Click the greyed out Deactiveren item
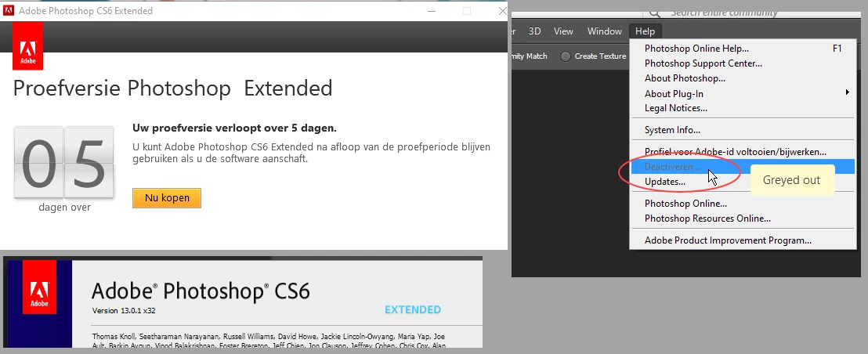868x354 pixels. click(743, 167)
